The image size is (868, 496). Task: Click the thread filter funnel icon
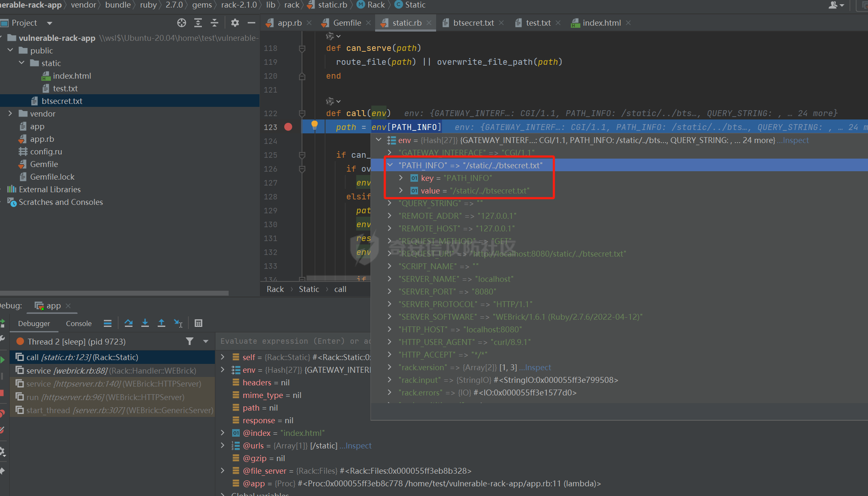(190, 341)
